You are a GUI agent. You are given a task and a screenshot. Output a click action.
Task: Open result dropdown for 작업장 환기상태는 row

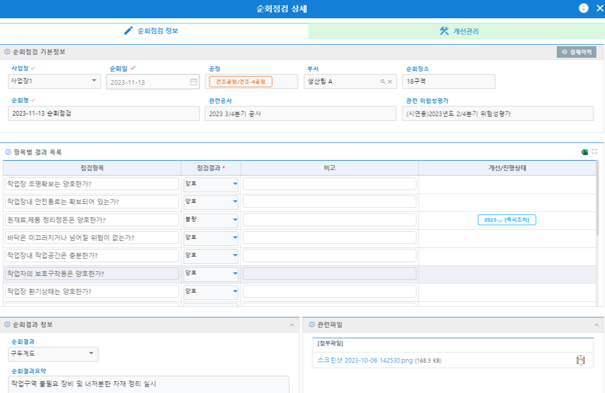click(x=211, y=291)
